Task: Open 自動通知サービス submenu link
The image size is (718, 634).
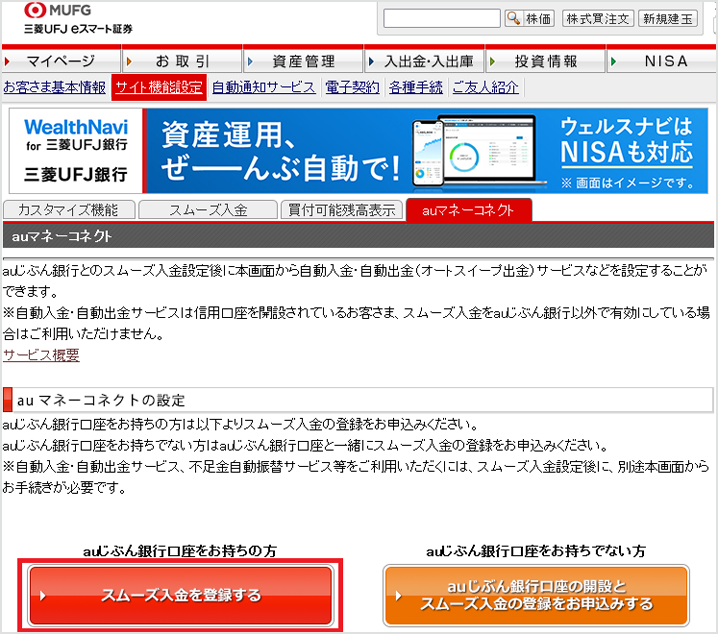Action: (x=264, y=87)
